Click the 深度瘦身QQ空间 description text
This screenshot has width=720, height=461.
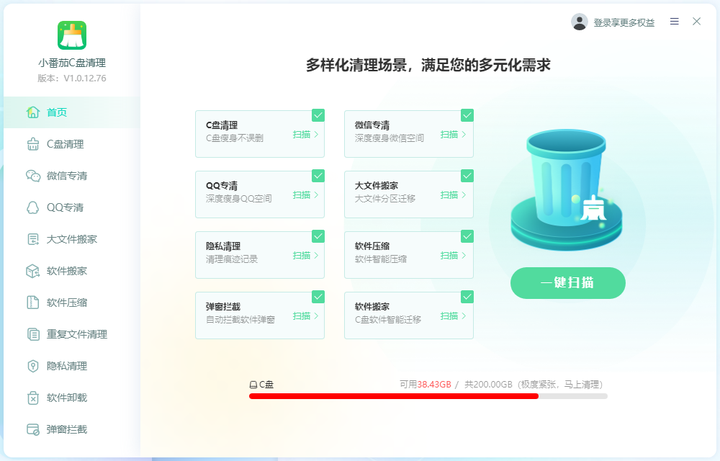(x=239, y=198)
